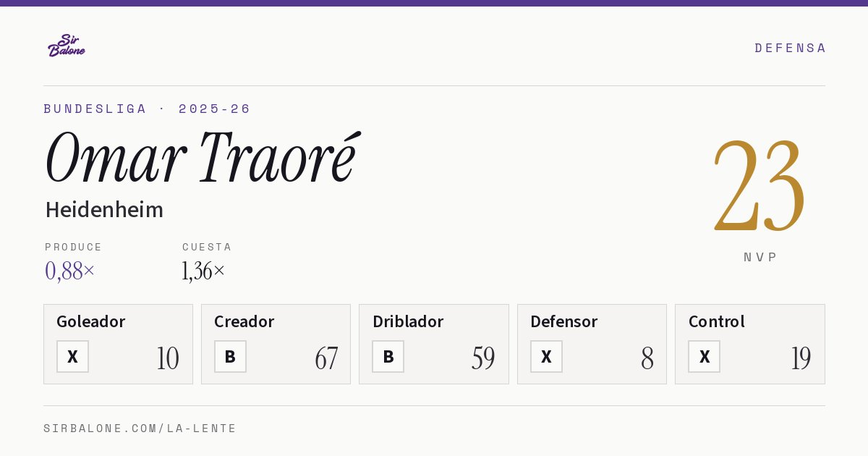Screen dimensions: 868x456
Task: Click the B grade badge under Creador
Action: point(230,357)
